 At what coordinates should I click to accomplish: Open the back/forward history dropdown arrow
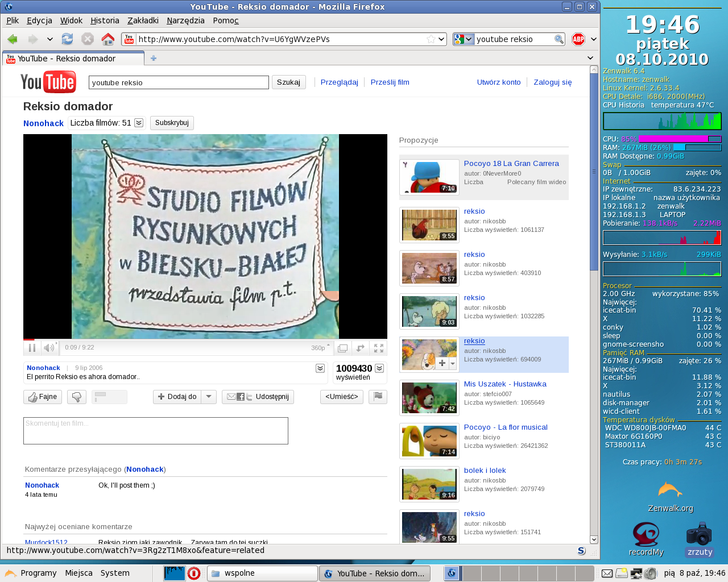(50, 39)
